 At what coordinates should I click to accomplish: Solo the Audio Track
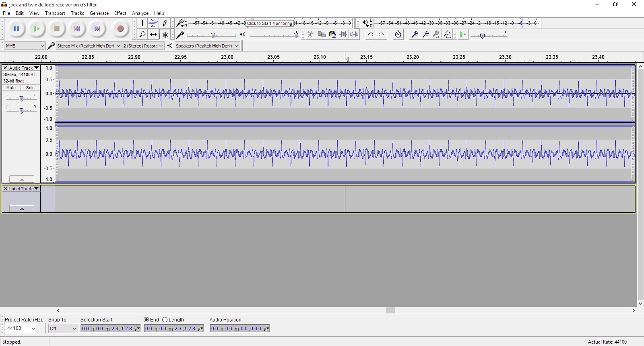31,88
